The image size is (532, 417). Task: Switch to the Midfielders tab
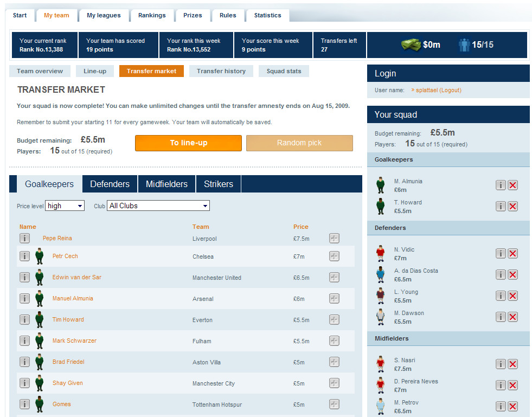[x=166, y=184]
